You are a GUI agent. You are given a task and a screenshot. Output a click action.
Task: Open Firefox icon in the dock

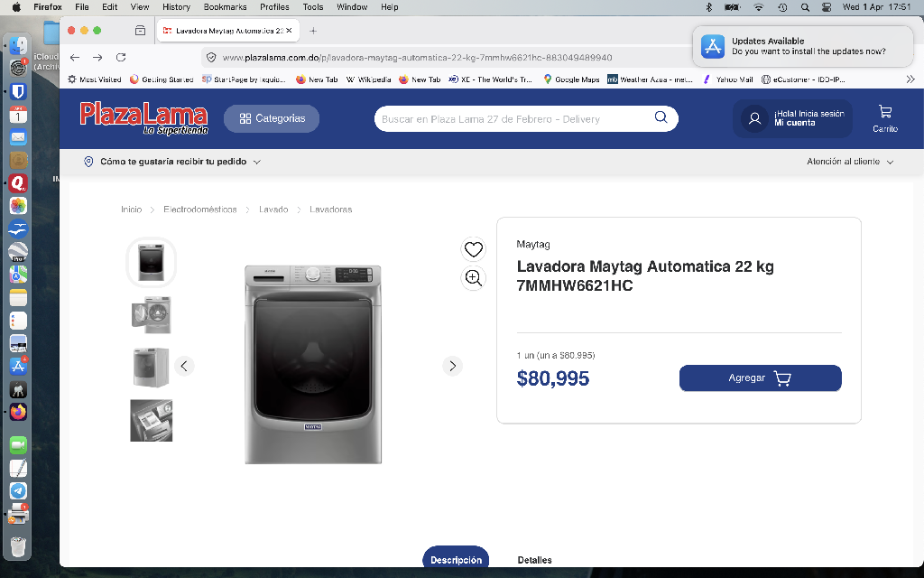[x=18, y=412]
